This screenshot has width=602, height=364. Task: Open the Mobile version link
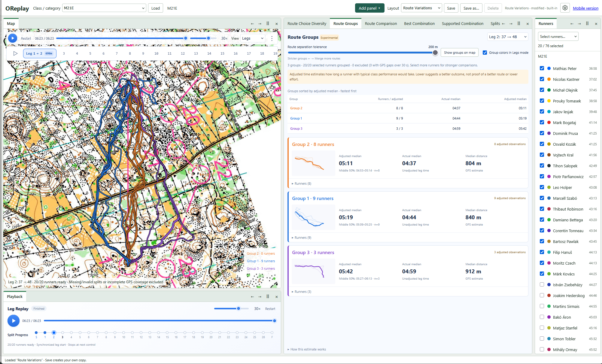point(585,8)
